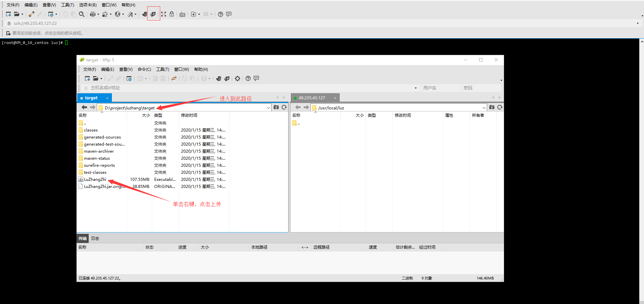Expand the remote path /usr/local/luz dropdown

tap(484, 108)
